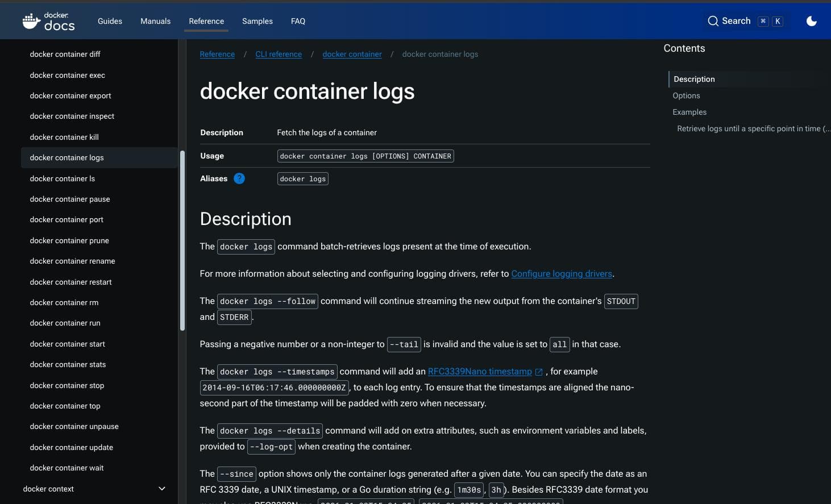Image resolution: width=831 pixels, height=504 pixels.
Task: Open docker container port page
Action: pyautogui.click(x=67, y=219)
